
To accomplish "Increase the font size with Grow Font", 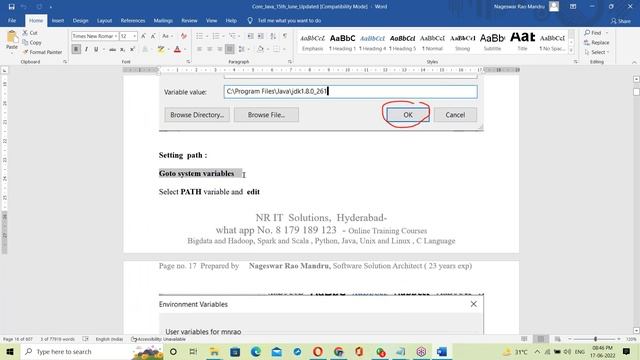I will click(143, 36).
